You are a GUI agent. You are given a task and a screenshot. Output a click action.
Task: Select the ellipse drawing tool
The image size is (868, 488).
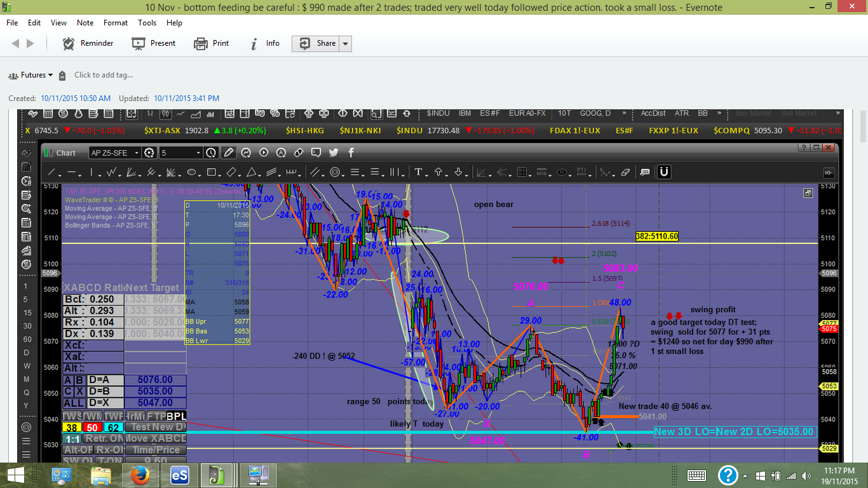pos(191,172)
